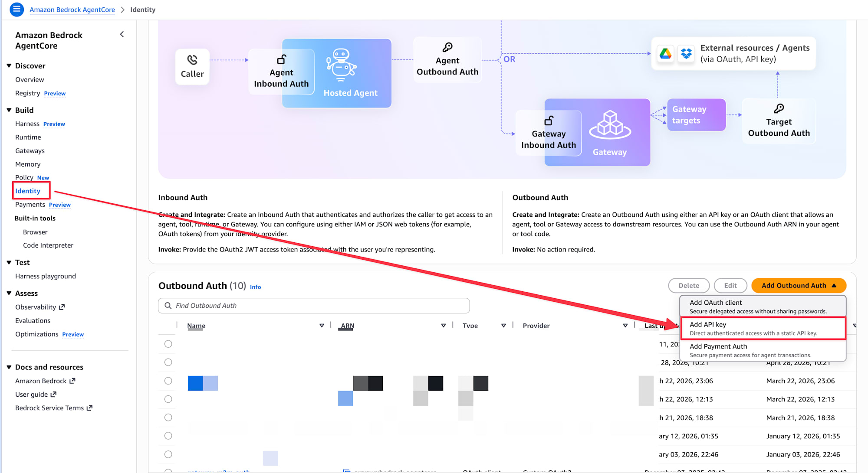The width and height of the screenshot is (868, 473).
Task: Select the second Outbound Auth row radio
Action: click(x=168, y=362)
